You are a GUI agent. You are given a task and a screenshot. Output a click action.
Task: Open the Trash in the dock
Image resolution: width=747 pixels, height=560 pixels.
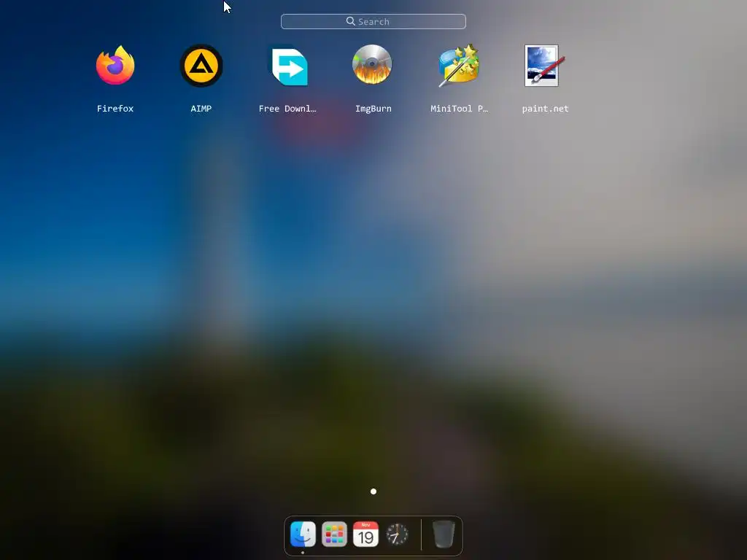pyautogui.click(x=444, y=534)
